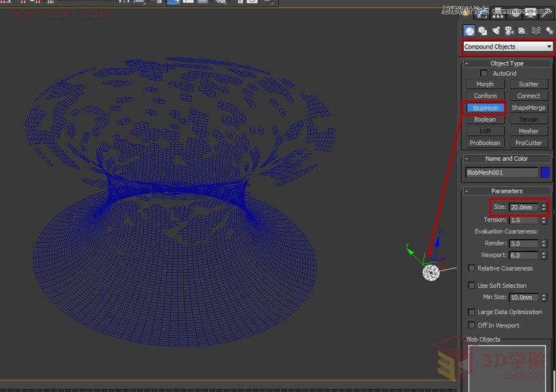Collapse the Object Type rollout
The height and width of the screenshot is (392, 556).
click(467, 63)
